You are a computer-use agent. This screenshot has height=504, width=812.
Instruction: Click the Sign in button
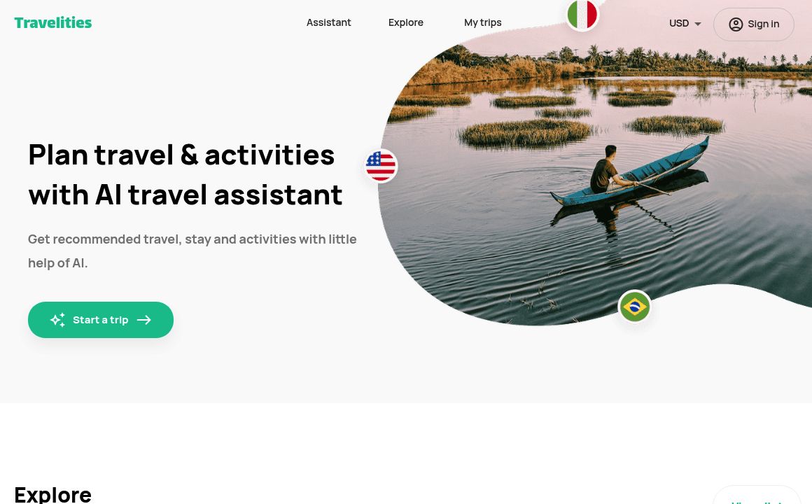click(753, 24)
